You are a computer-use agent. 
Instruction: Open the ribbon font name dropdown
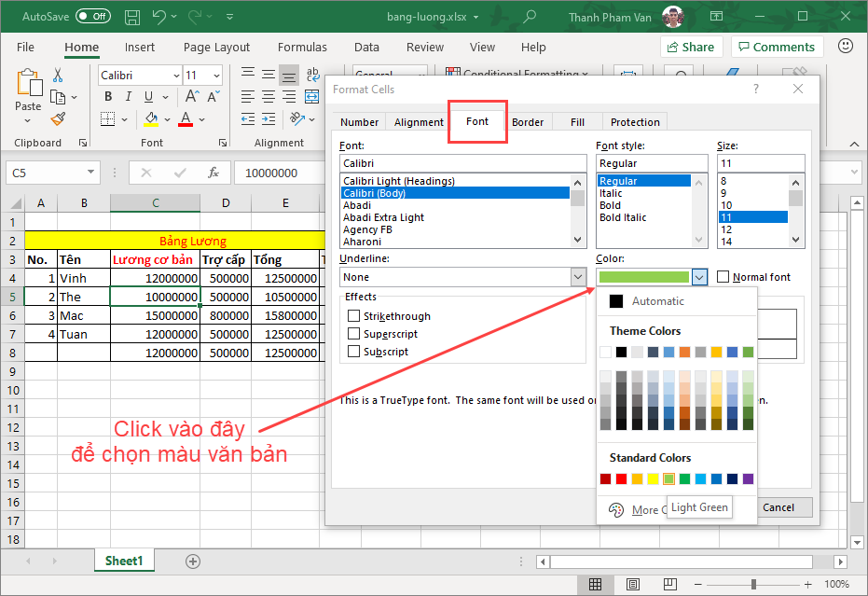(176, 76)
